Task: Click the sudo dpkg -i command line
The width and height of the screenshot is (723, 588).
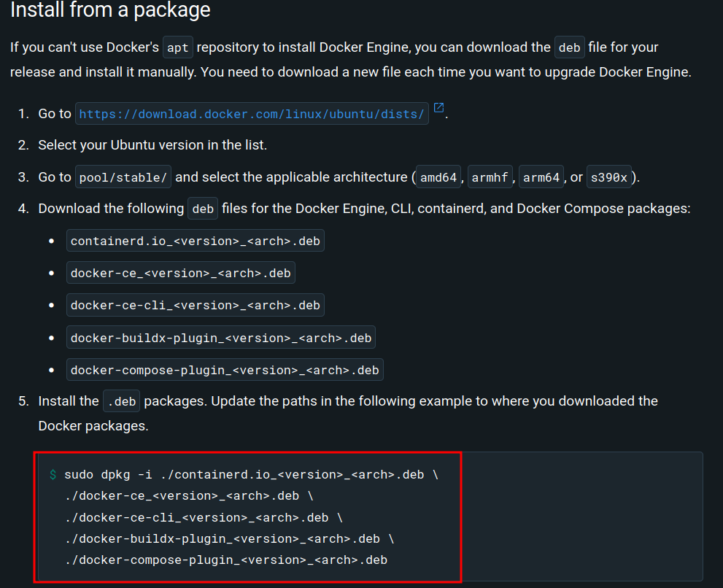Action: (251, 474)
